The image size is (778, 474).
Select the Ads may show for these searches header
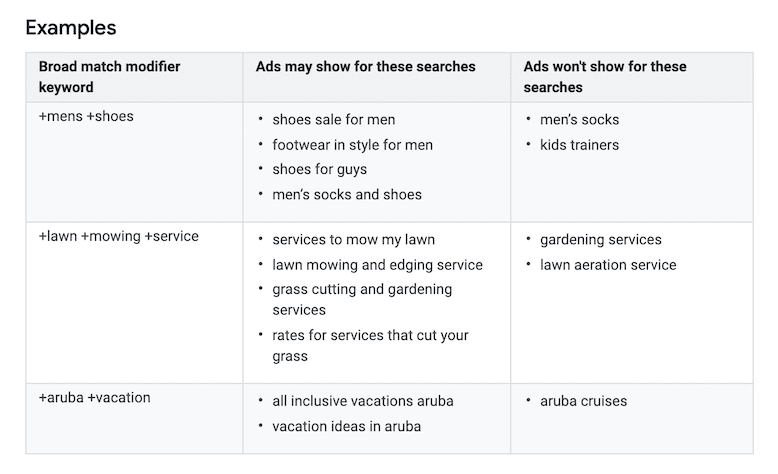tap(366, 67)
